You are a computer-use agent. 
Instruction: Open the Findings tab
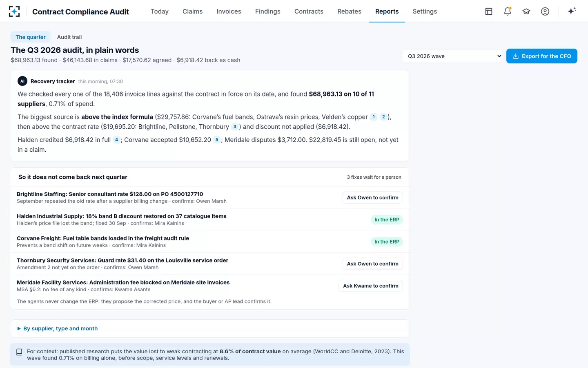coord(268,11)
